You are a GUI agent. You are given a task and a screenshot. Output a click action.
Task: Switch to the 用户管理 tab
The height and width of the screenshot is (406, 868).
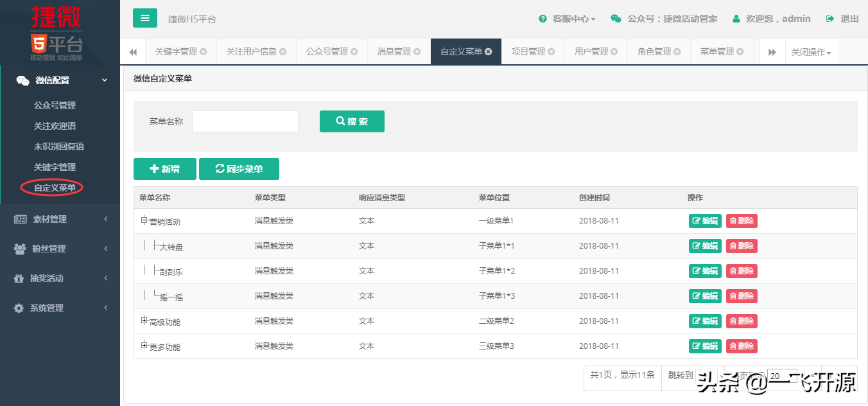tap(591, 52)
